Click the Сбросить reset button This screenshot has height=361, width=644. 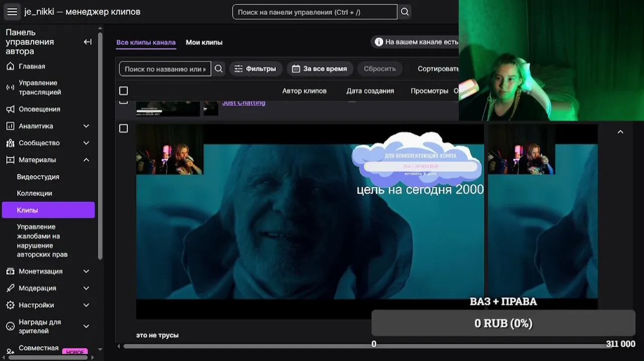pos(380,69)
